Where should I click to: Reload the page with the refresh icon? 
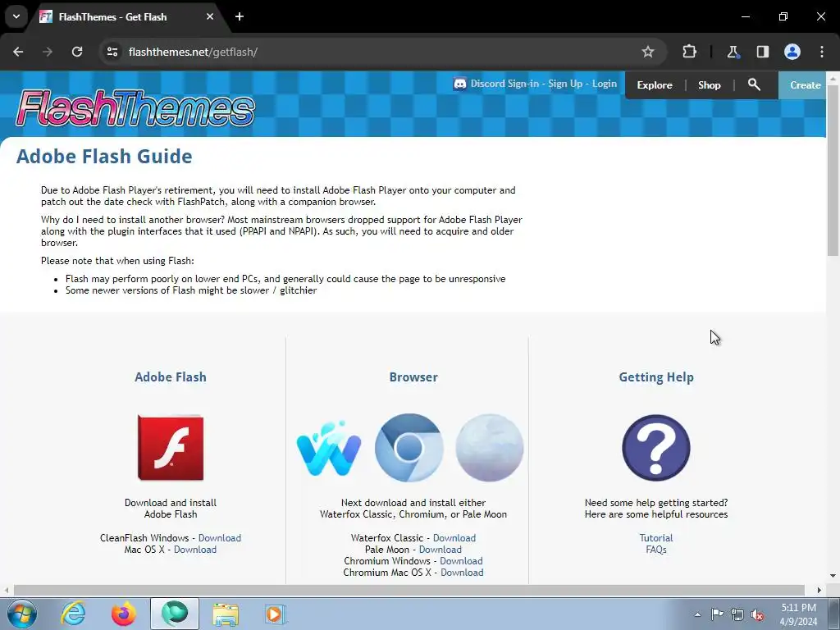[77, 52]
